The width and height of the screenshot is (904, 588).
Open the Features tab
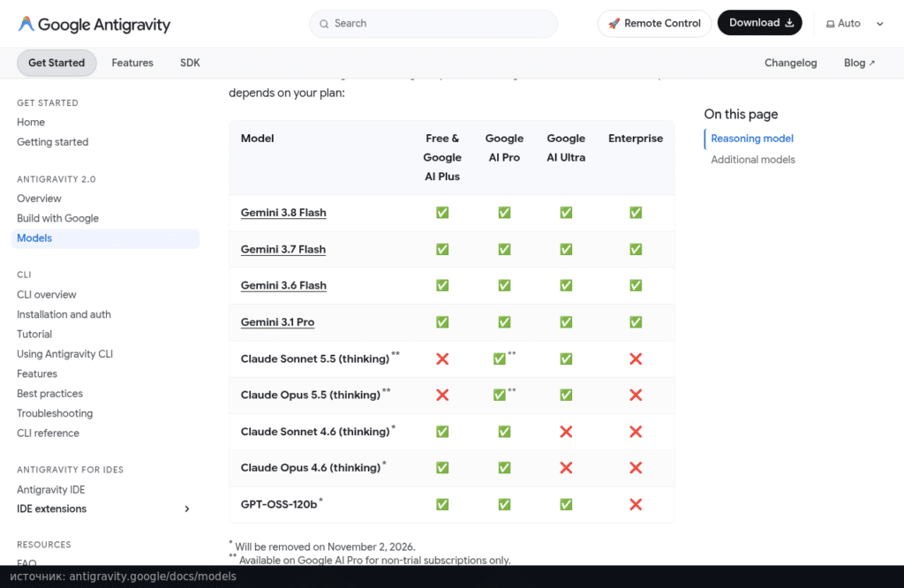tap(132, 63)
